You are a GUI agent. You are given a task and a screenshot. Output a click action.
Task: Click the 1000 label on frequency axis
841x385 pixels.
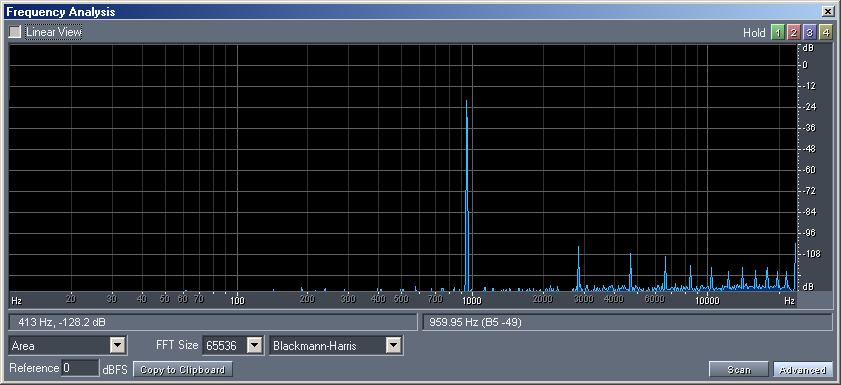point(472,300)
